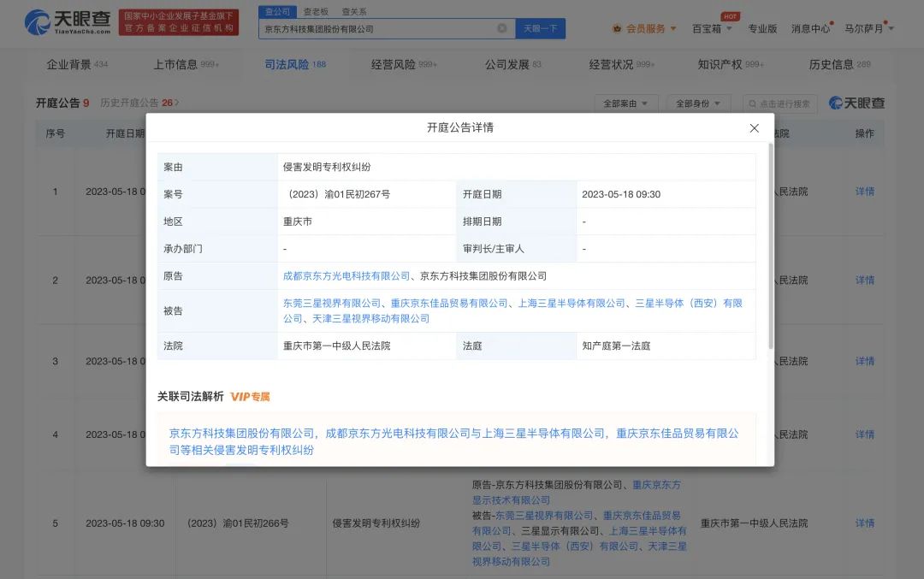Open the 专业版 link
This screenshot has height=579, width=924.
pyautogui.click(x=762, y=28)
